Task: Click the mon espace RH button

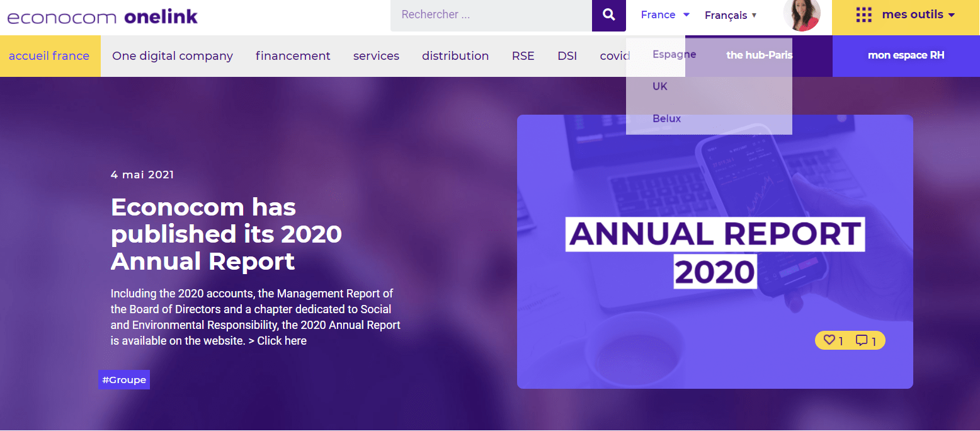Action: [906, 55]
